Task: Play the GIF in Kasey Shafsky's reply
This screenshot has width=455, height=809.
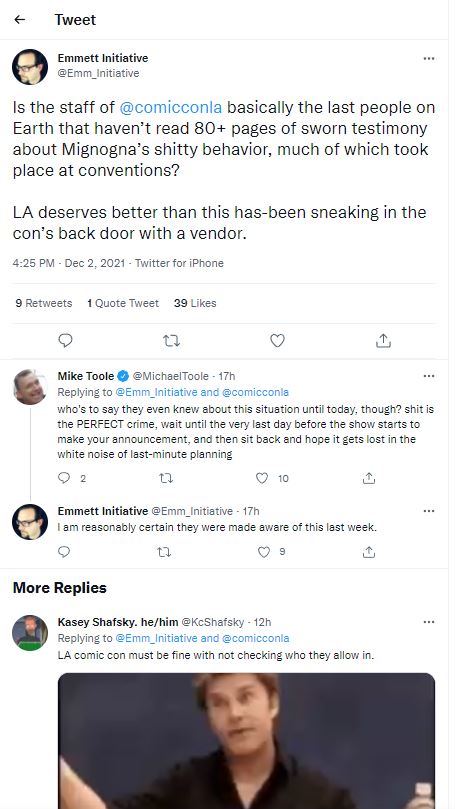Action: click(247, 741)
